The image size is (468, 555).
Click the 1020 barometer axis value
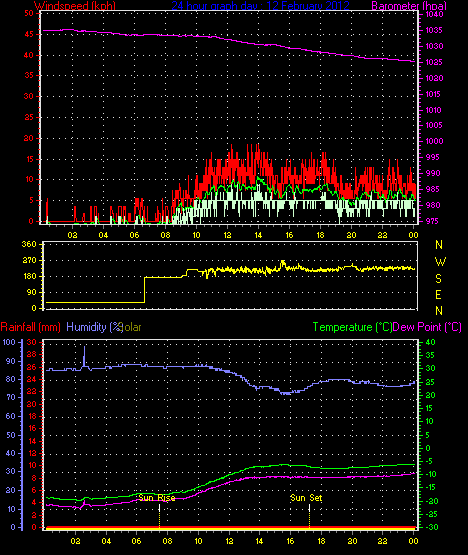click(x=434, y=78)
